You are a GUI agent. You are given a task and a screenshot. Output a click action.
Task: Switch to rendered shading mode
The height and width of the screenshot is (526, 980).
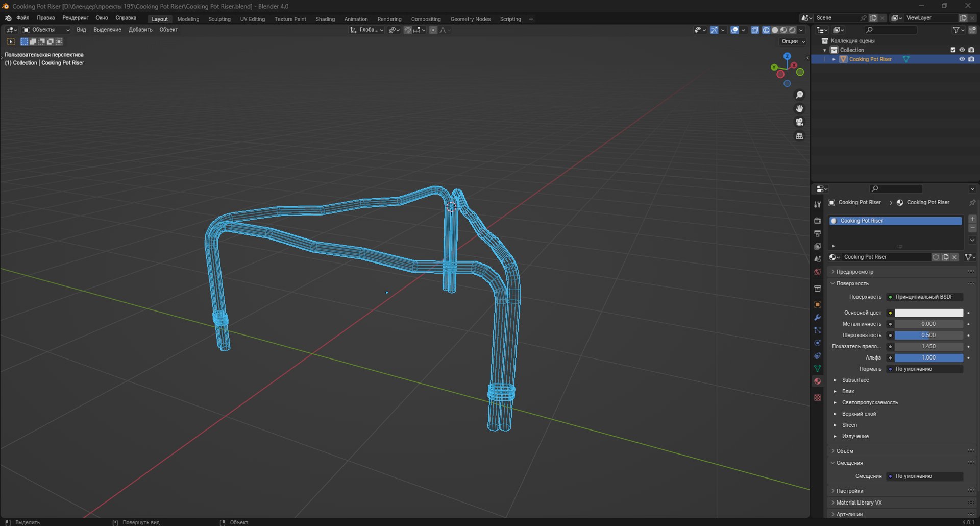coord(792,30)
